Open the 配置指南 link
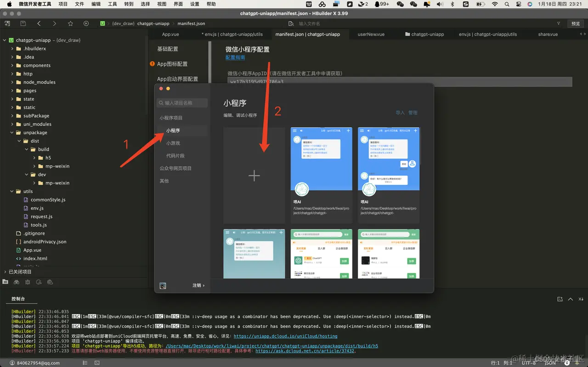This screenshot has height=367, width=588. click(235, 57)
